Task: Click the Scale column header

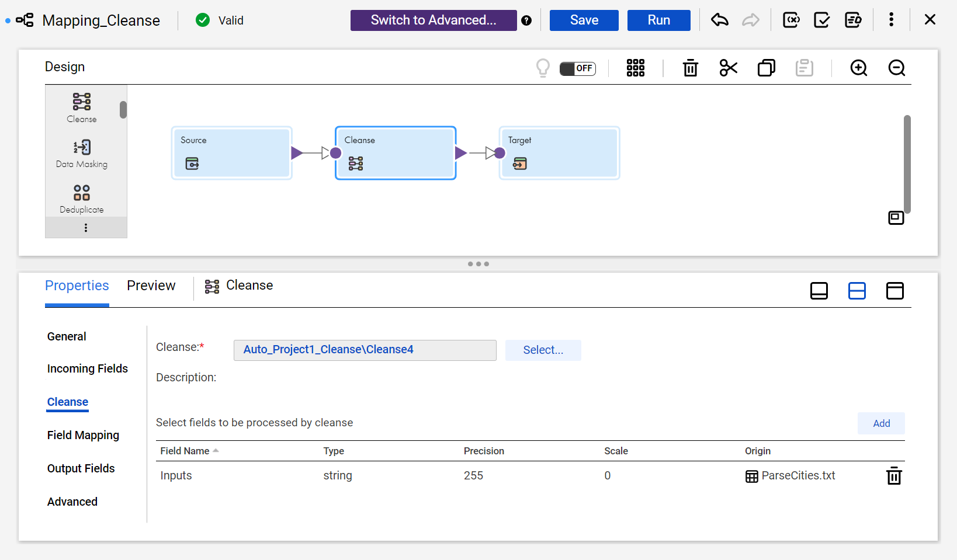Action: (x=616, y=451)
